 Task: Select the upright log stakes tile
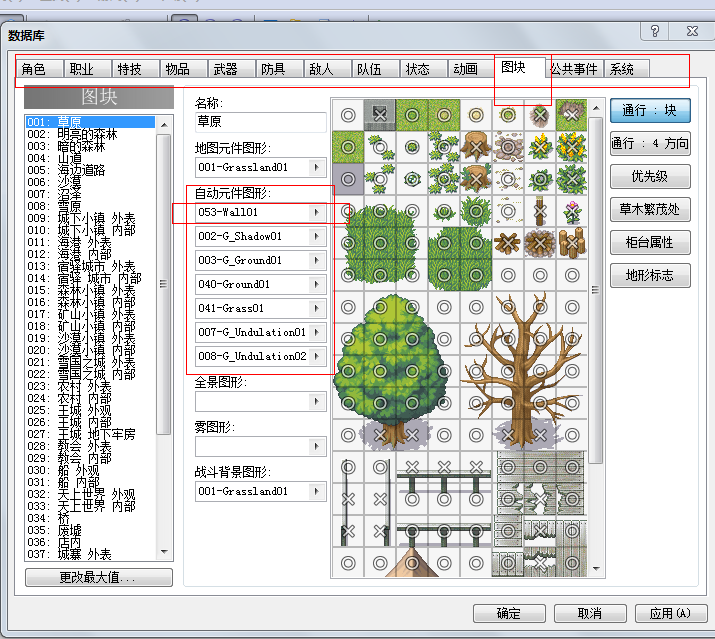click(572, 243)
